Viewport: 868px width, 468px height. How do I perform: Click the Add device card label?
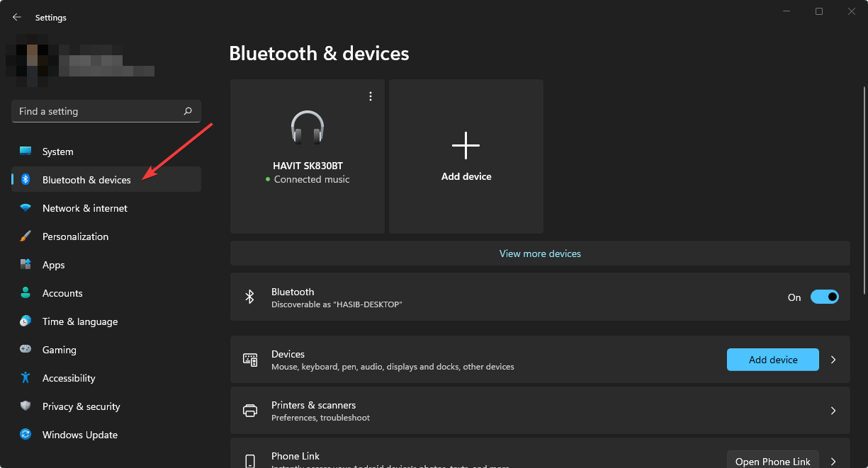(x=466, y=176)
